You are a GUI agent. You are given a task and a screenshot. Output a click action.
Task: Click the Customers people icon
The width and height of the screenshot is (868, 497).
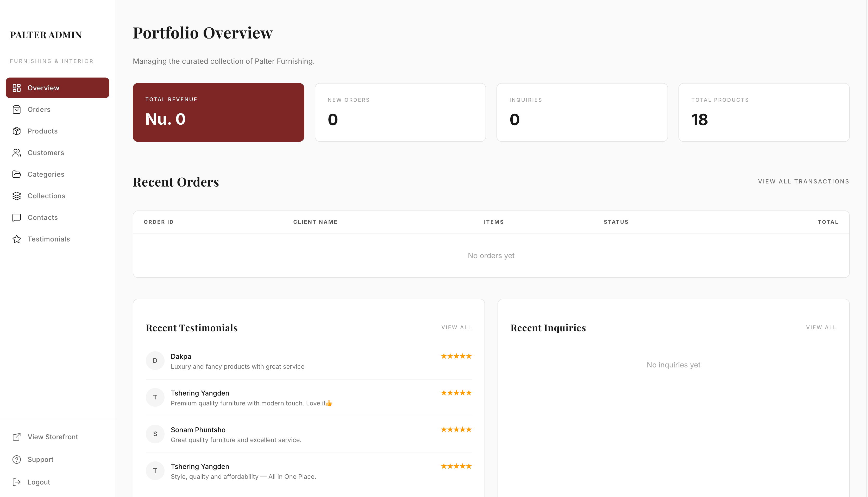[x=16, y=152]
